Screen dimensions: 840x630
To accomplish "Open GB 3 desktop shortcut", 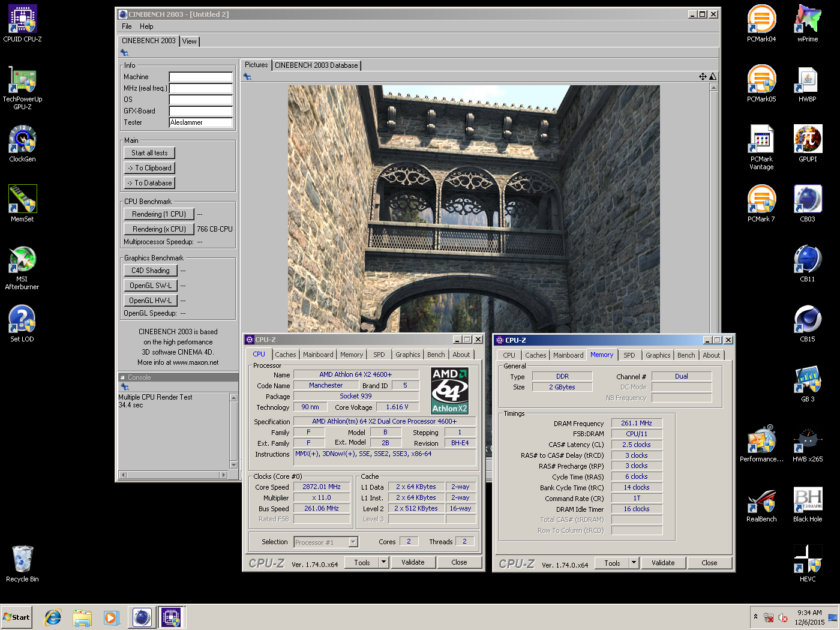I will pyautogui.click(x=808, y=384).
